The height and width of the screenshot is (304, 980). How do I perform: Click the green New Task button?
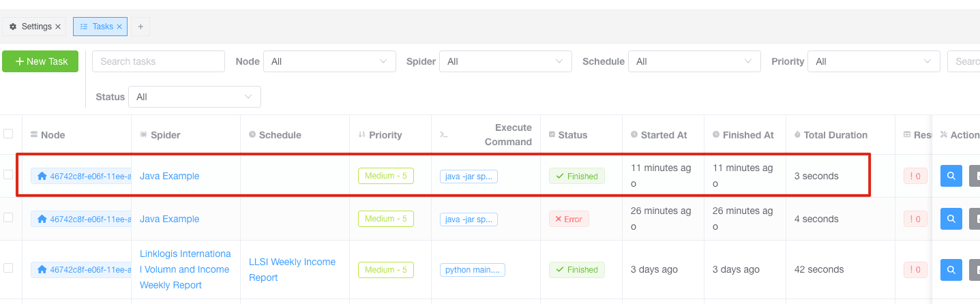coord(40,61)
